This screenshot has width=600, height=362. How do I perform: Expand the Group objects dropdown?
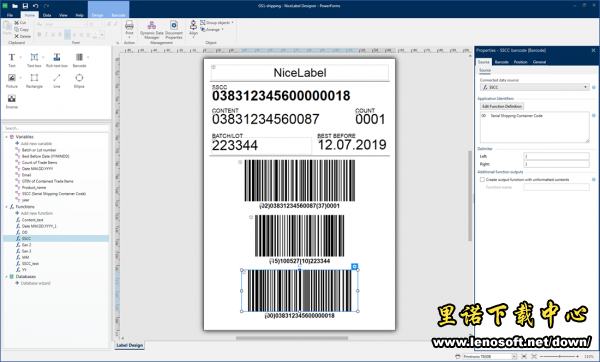tap(232, 23)
